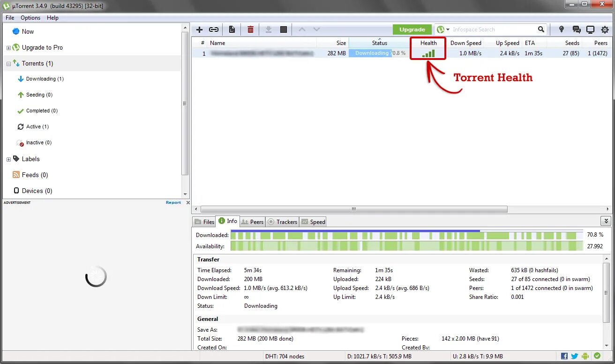Select Upgrade to Pro in sidebar
This screenshot has width=615, height=364.
pos(42,47)
